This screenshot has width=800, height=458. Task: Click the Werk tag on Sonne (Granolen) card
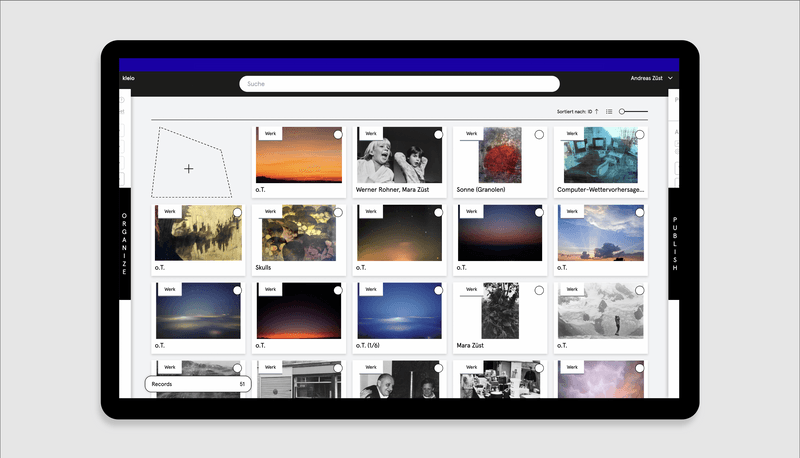(471, 133)
